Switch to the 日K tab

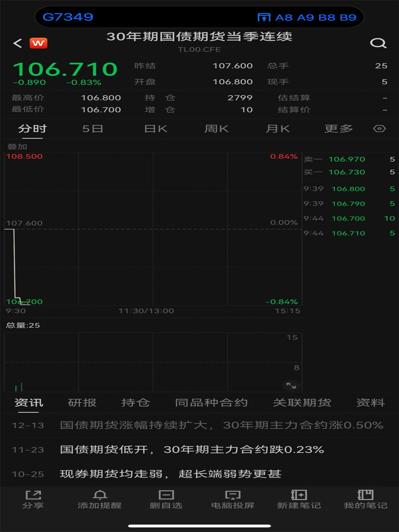(x=156, y=129)
